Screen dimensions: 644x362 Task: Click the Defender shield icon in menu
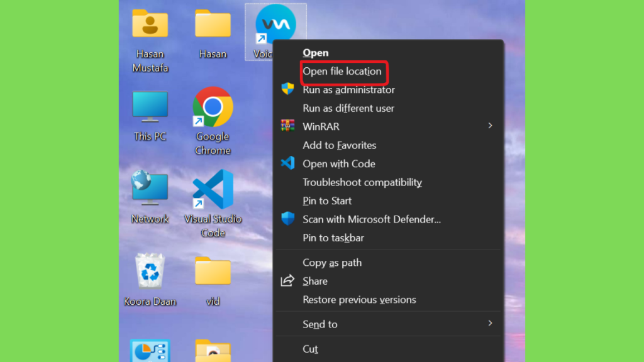coord(287,218)
